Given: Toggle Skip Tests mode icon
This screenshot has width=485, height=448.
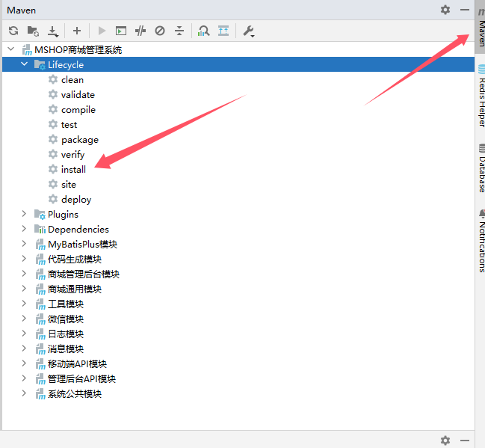Looking at the screenshot, I should (x=160, y=31).
